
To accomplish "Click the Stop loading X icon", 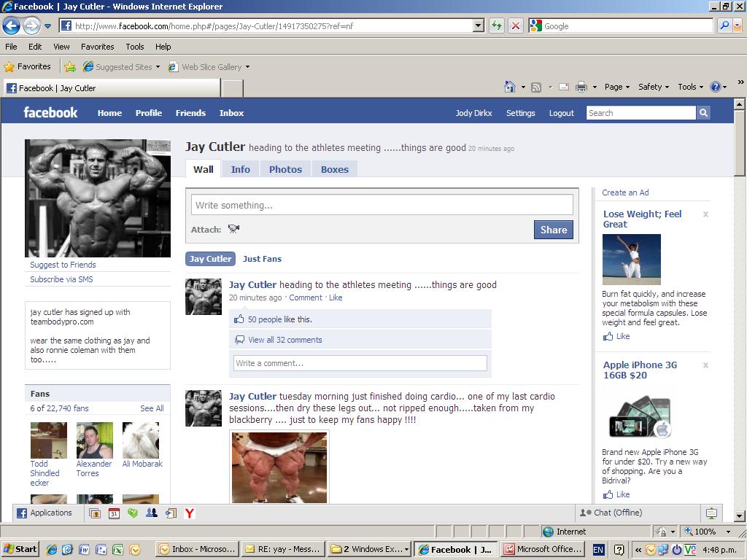I will click(515, 26).
